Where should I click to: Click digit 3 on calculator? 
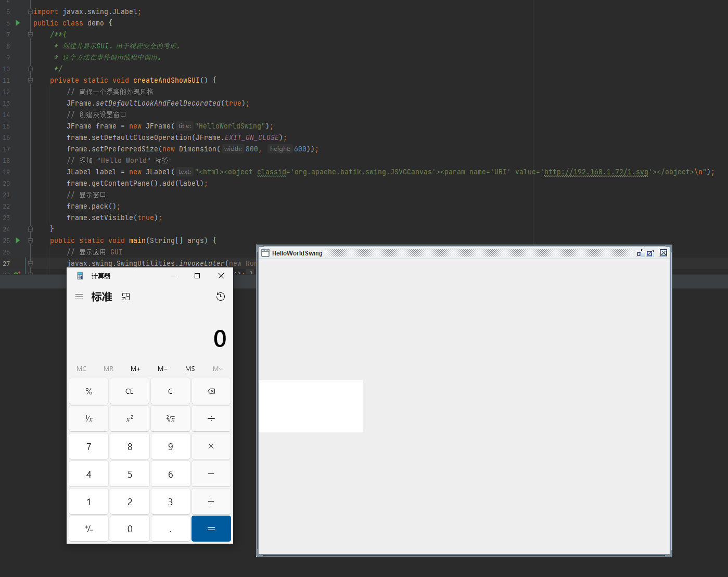point(170,502)
